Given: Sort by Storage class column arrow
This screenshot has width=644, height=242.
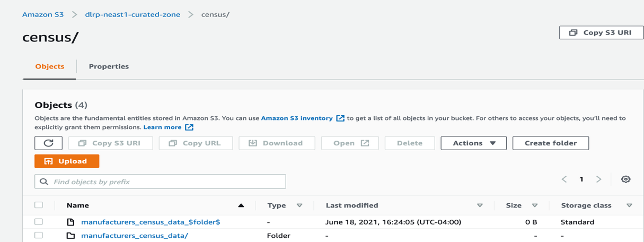Looking at the screenshot, I should click(629, 205).
